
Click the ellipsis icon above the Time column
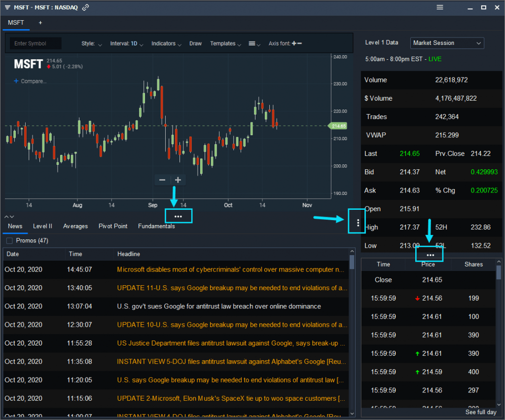[x=429, y=254]
